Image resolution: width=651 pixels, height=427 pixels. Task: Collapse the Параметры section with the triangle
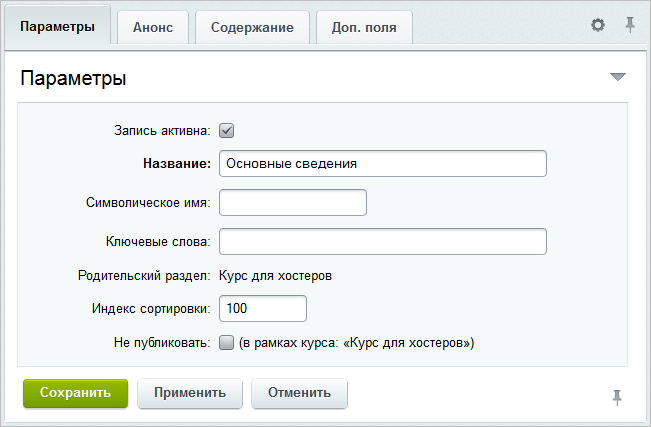617,77
